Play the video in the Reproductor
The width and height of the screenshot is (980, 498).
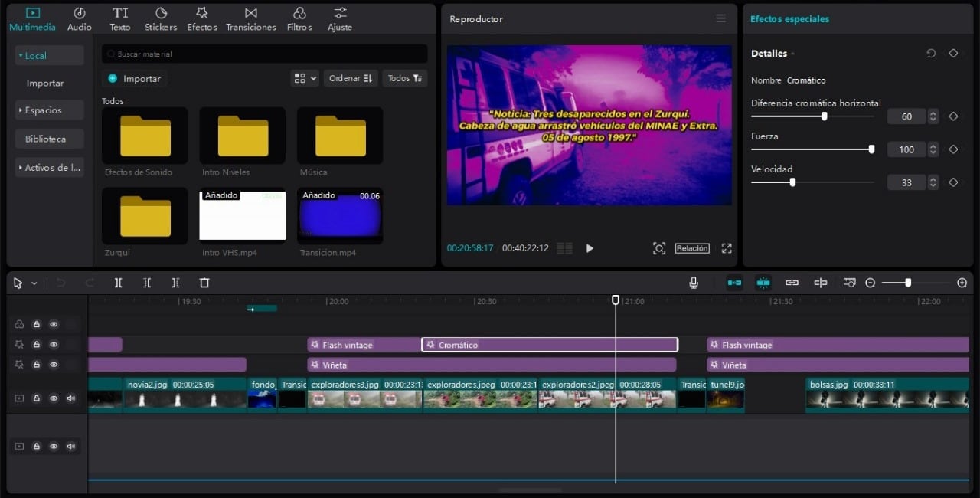click(590, 248)
